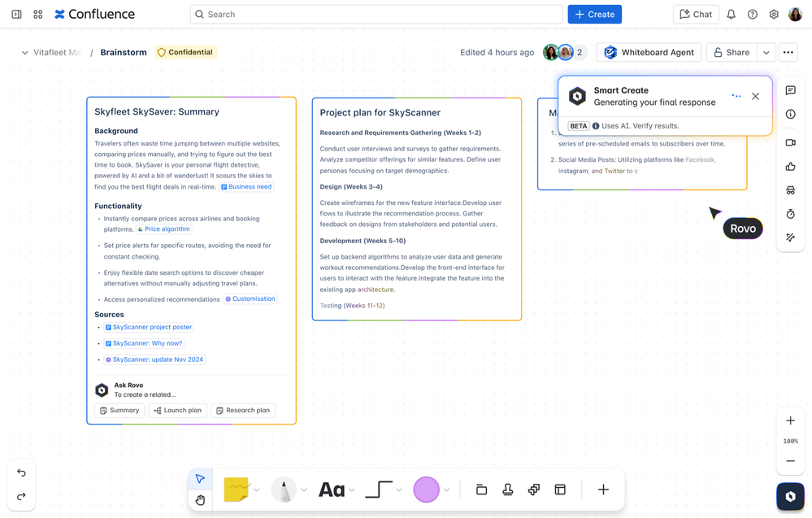
Task: Open the app switcher grid menu
Action: click(x=37, y=15)
